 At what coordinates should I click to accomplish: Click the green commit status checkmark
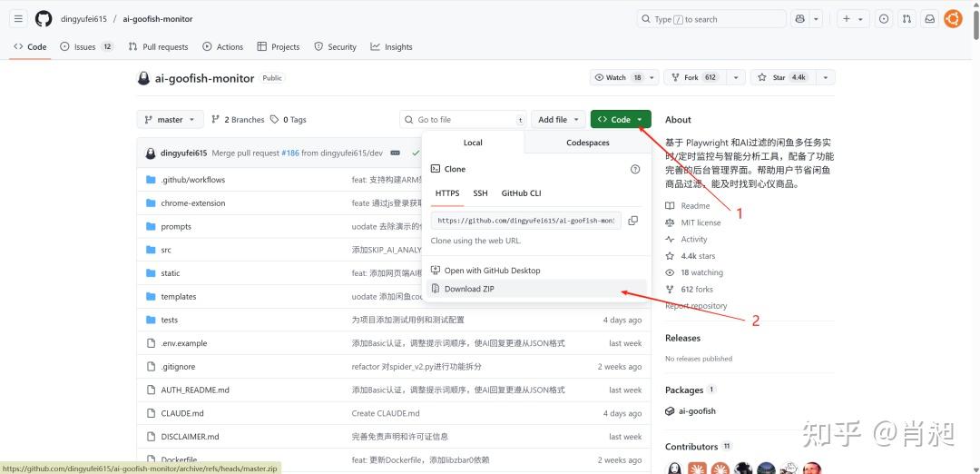[416, 153]
